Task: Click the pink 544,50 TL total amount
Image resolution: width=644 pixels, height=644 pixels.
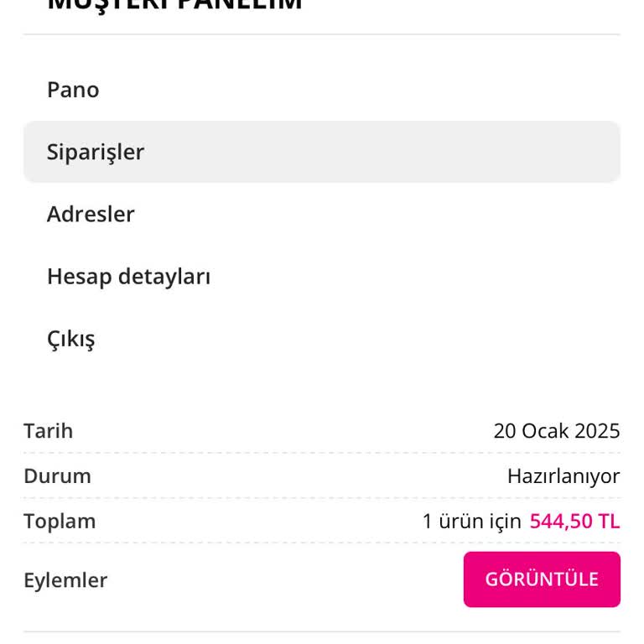Action: click(x=574, y=521)
